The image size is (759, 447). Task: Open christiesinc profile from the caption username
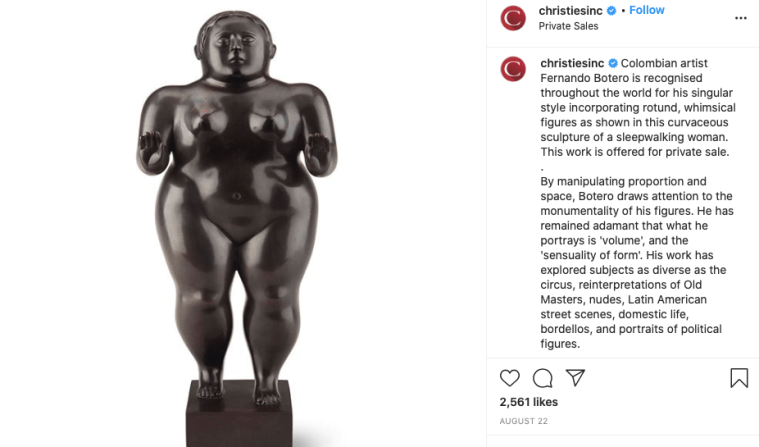(x=572, y=63)
